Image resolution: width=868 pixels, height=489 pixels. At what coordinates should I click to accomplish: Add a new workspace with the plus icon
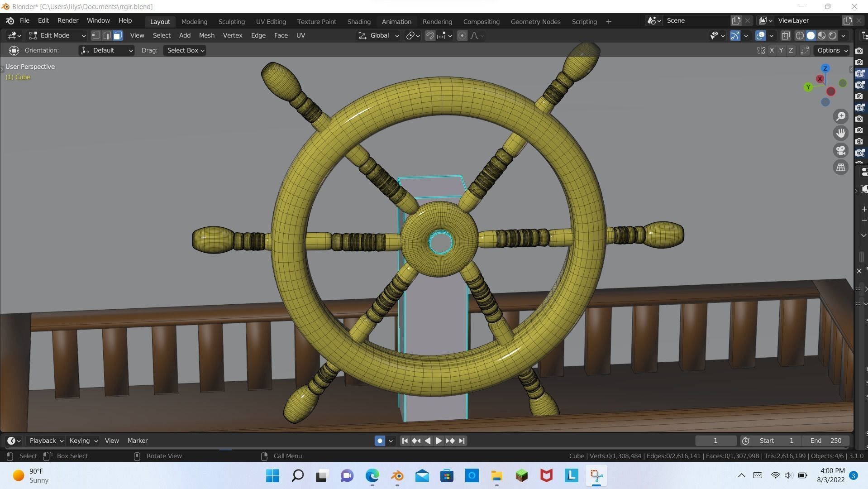tap(609, 22)
